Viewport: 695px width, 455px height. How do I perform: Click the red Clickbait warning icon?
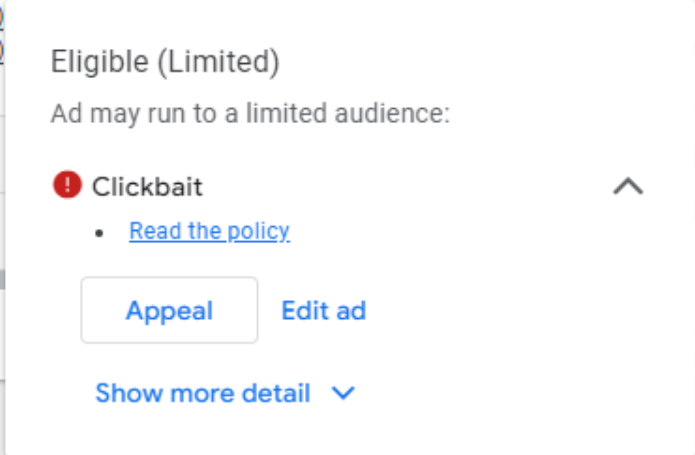click(x=67, y=185)
